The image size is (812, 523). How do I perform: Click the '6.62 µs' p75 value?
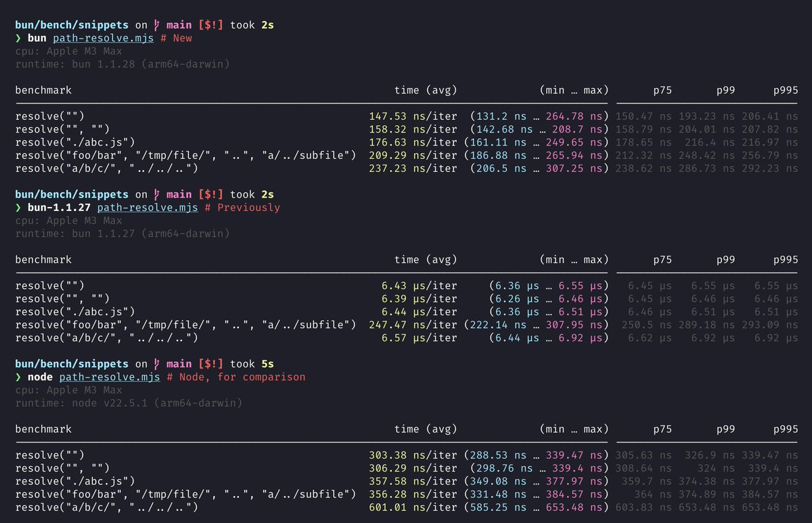pos(650,338)
